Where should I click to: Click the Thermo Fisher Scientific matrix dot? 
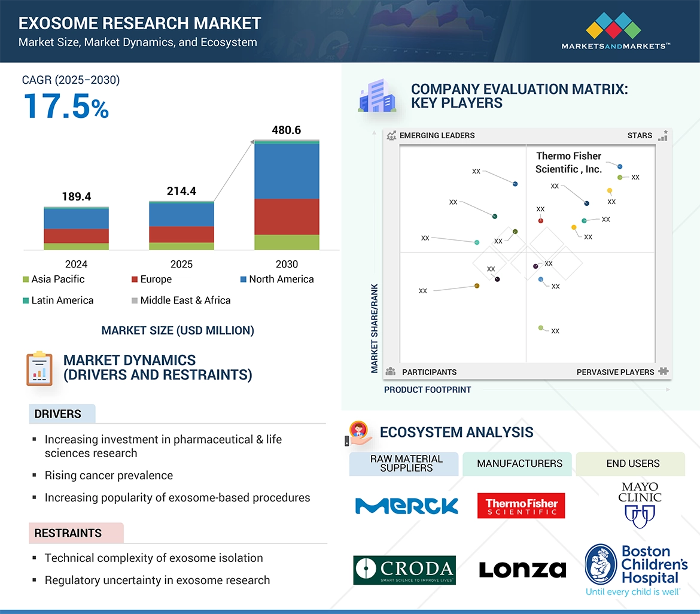620,166
